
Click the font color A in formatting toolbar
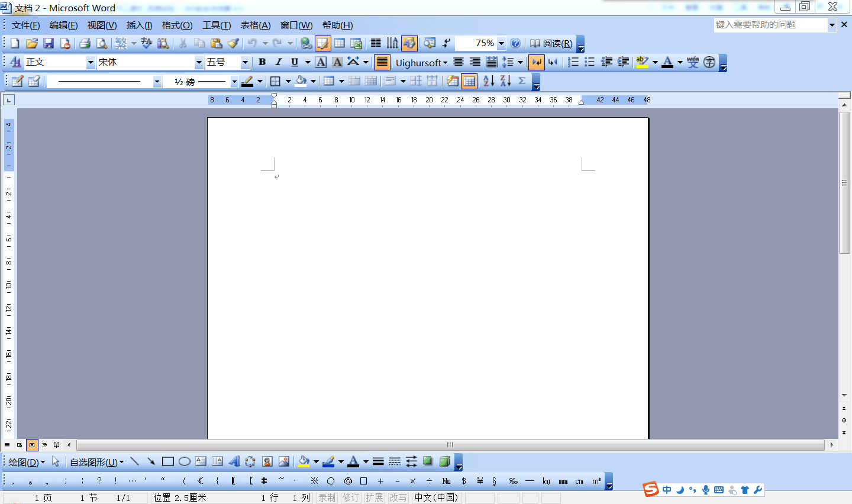[x=667, y=62]
